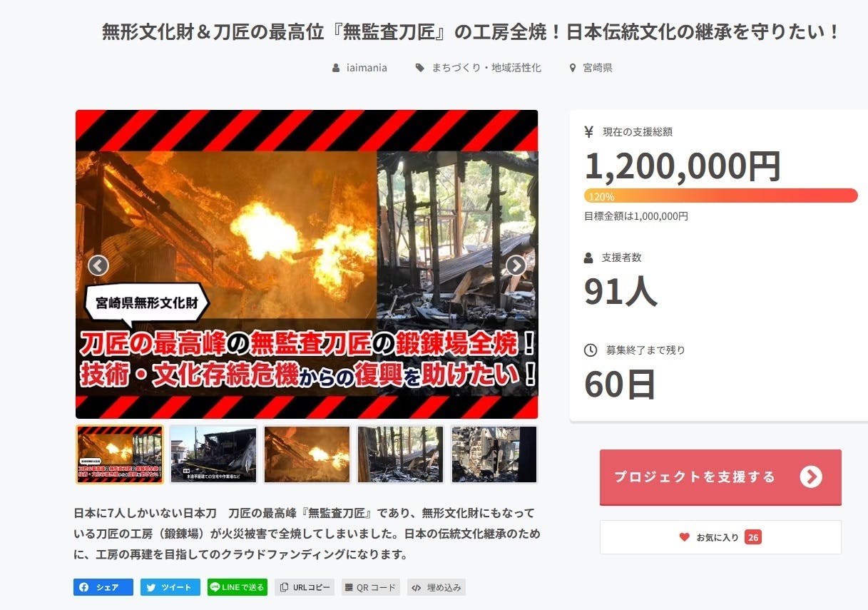The height and width of the screenshot is (610, 868).
Task: Select the third thumbnail showing flames
Action: 307,454
